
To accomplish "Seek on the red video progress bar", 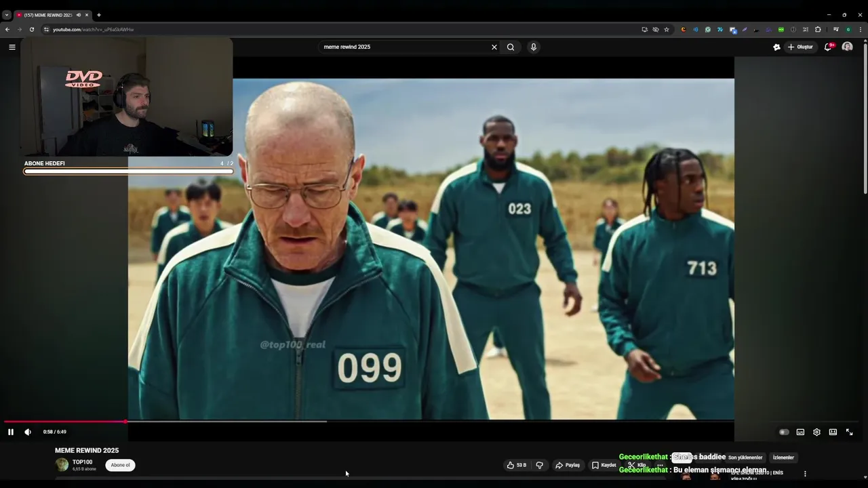I will (64, 422).
